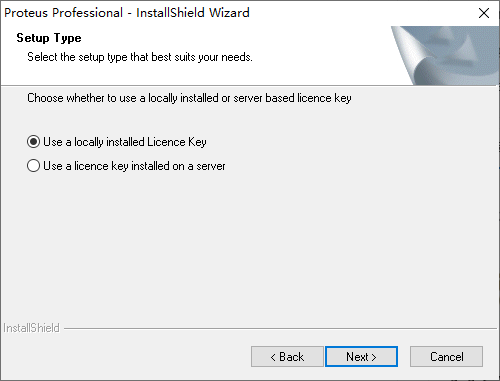Click the empty circle of server licence radio
The height and width of the screenshot is (381, 500).
33,166
